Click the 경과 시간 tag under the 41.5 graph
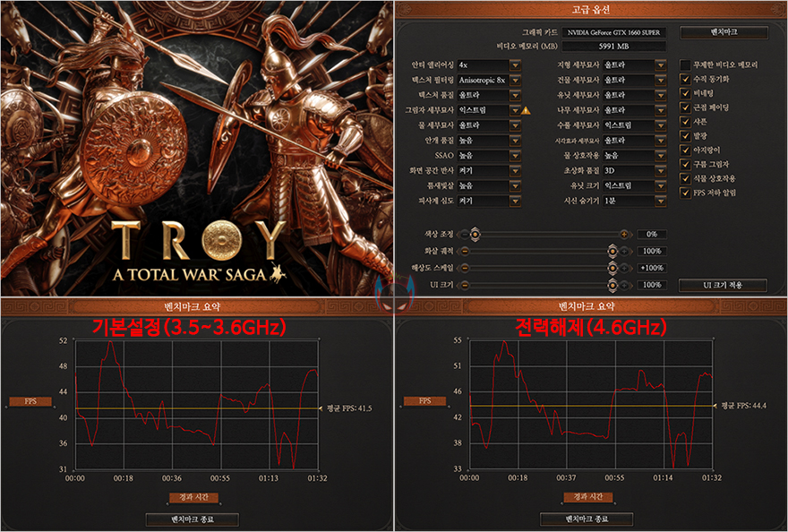The height and width of the screenshot is (532, 788). [x=193, y=497]
